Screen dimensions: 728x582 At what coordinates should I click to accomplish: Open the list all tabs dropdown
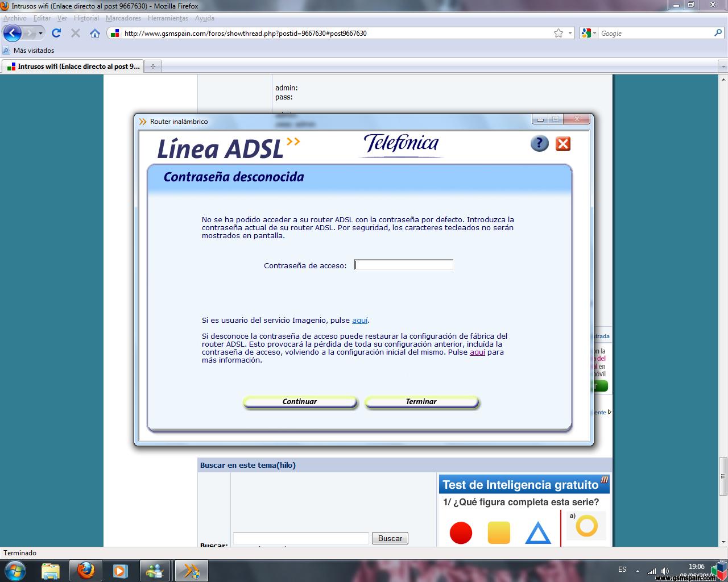pos(723,66)
